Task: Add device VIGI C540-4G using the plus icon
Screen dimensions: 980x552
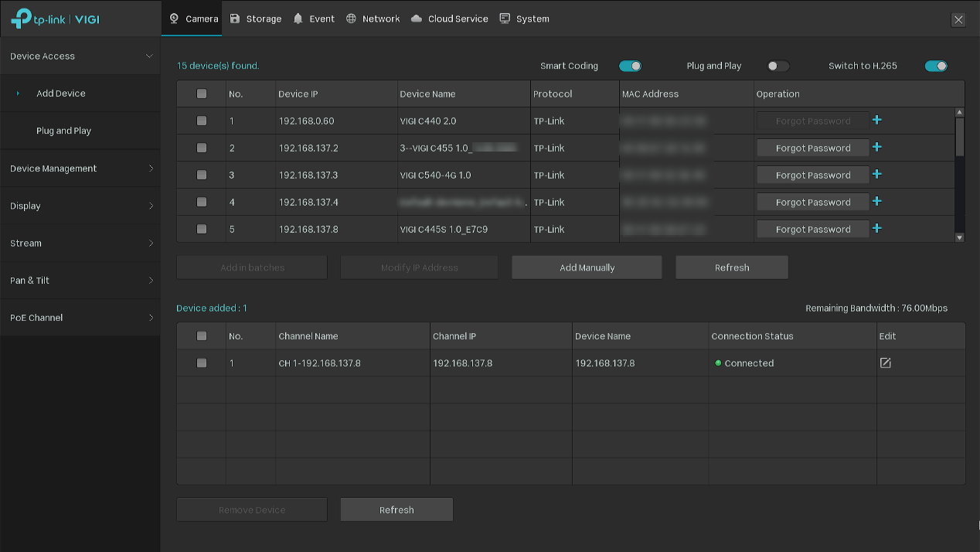Action: tap(876, 175)
